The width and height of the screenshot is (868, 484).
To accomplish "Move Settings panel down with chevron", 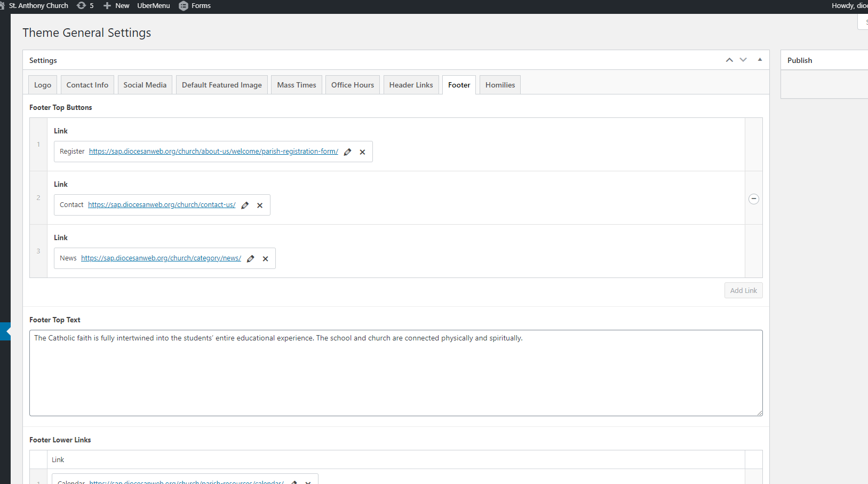I will tap(743, 60).
